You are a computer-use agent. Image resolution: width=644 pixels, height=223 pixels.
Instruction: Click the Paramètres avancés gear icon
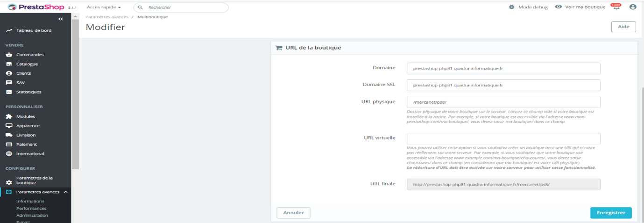click(9, 192)
